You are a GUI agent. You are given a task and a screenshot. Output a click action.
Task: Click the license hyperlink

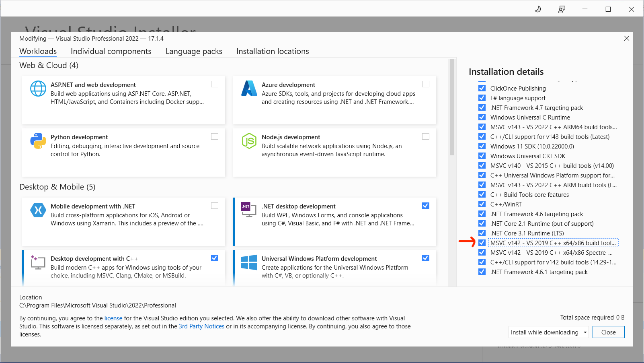tap(113, 318)
